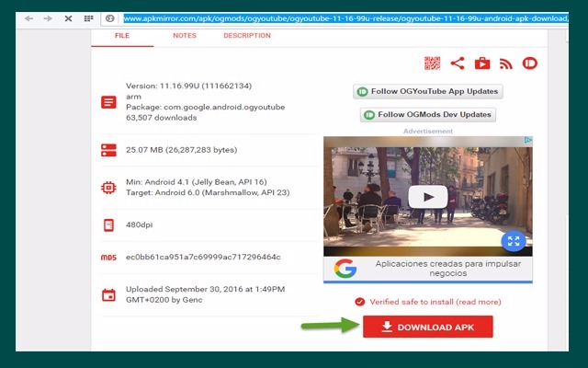Select the FILE tab
This screenshot has height=368, width=588.
pyautogui.click(x=122, y=36)
